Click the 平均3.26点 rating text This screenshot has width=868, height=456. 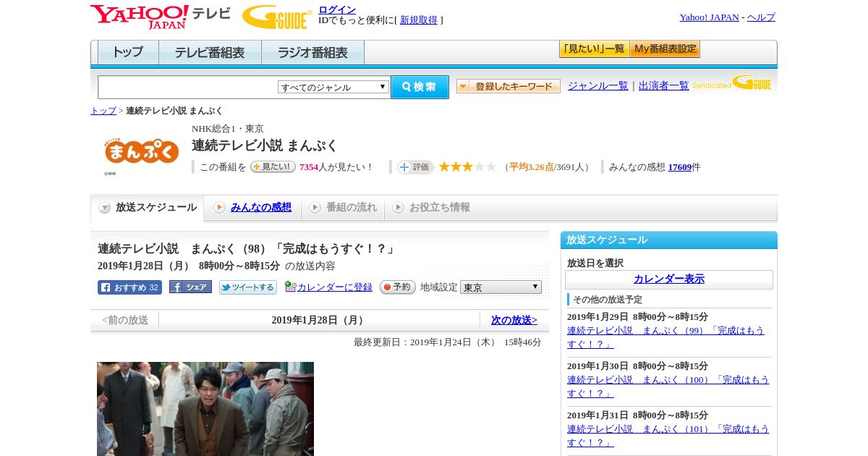point(532,167)
